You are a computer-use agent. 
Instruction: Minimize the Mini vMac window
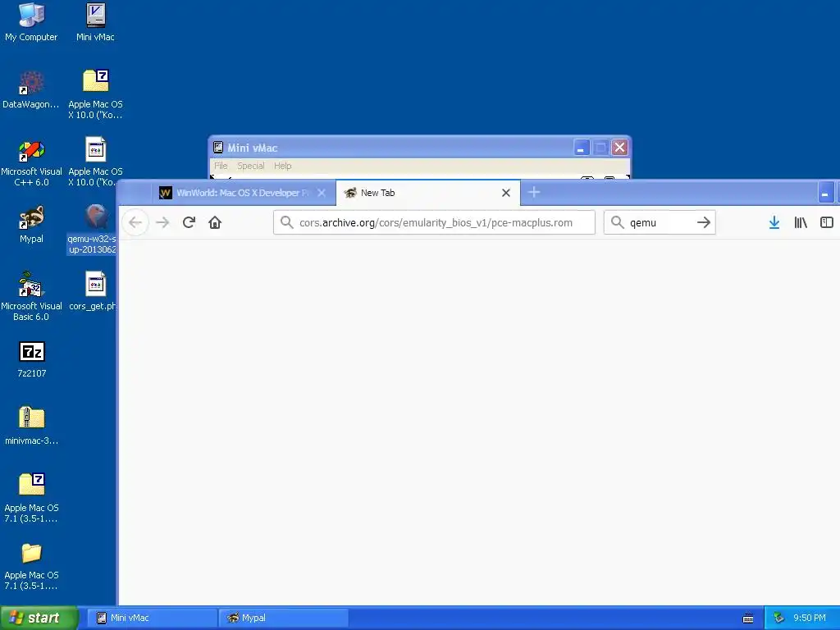point(582,148)
